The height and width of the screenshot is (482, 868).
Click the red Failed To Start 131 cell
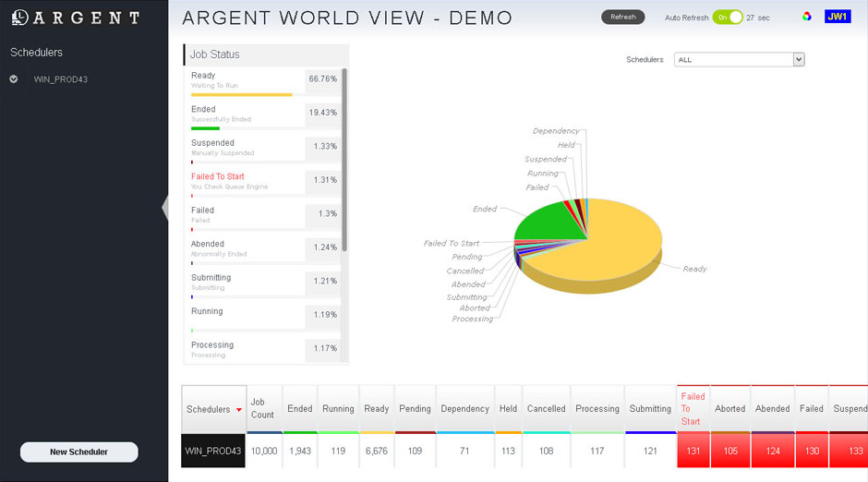click(x=693, y=451)
